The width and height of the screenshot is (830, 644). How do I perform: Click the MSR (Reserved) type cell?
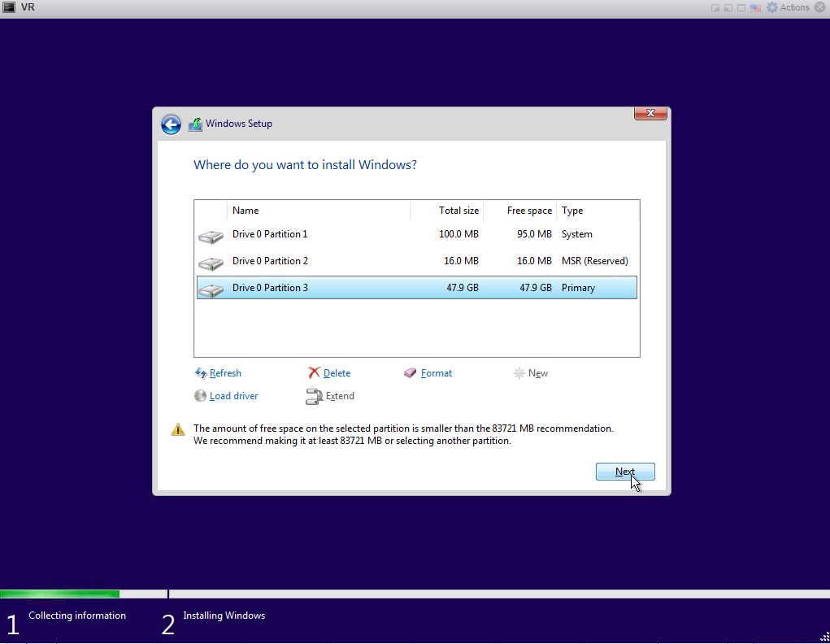click(594, 260)
